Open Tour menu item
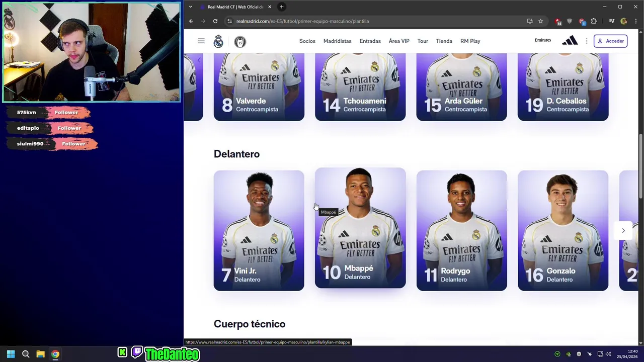 click(423, 41)
